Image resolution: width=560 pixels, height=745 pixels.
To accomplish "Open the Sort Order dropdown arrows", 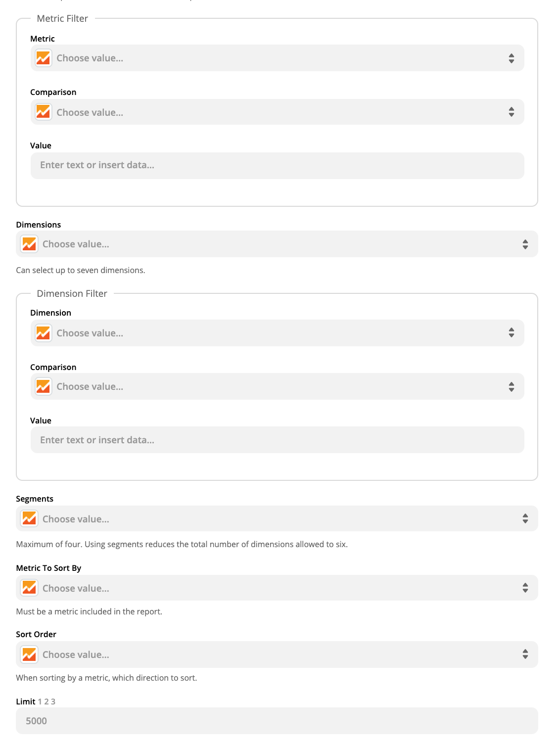I will pos(525,654).
